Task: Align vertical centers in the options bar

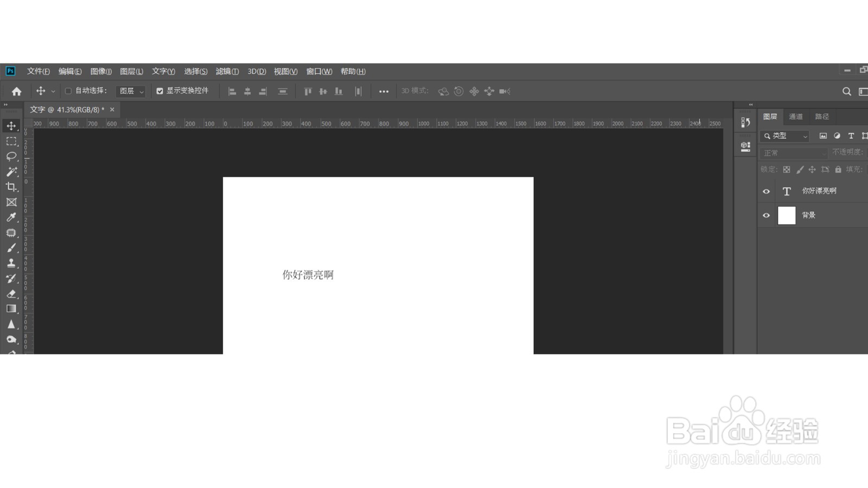Action: coord(323,91)
